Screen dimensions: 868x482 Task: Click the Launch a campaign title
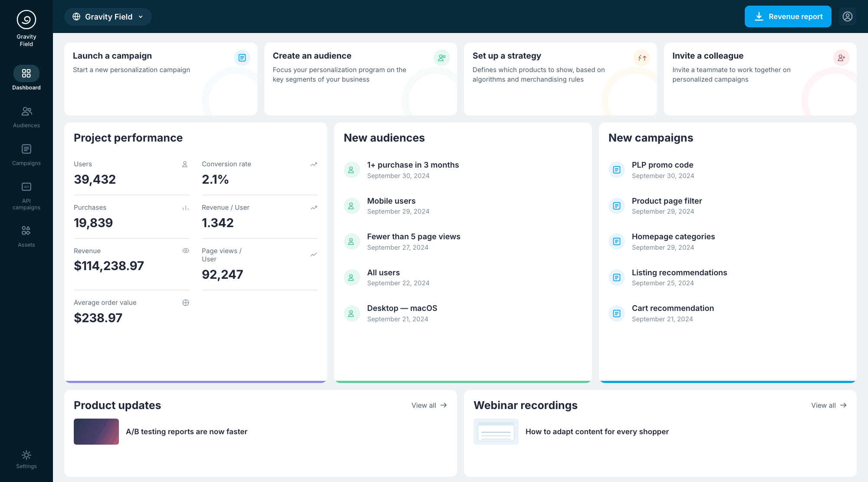112,56
